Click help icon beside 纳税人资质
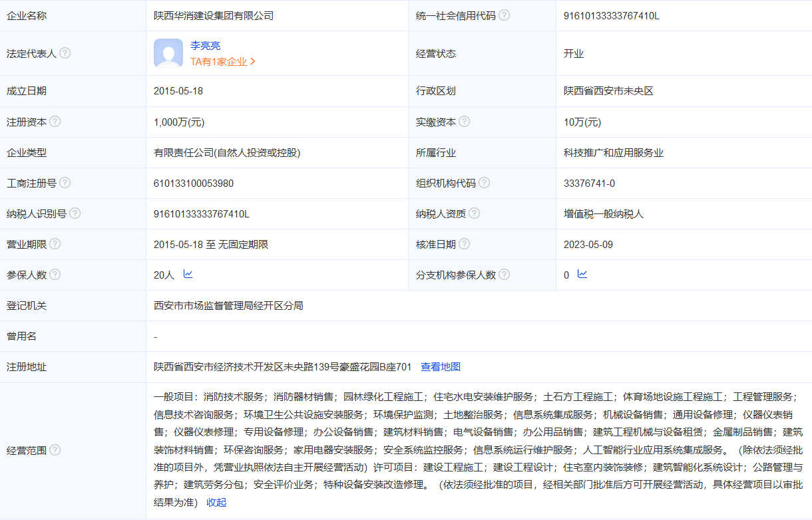812x520 pixels. 474,213
